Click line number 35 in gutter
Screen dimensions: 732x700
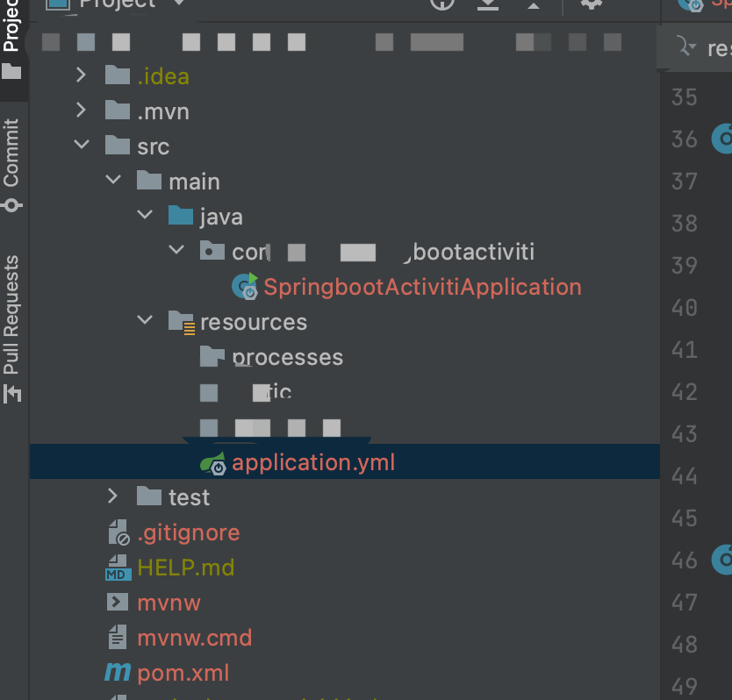pyautogui.click(x=685, y=97)
